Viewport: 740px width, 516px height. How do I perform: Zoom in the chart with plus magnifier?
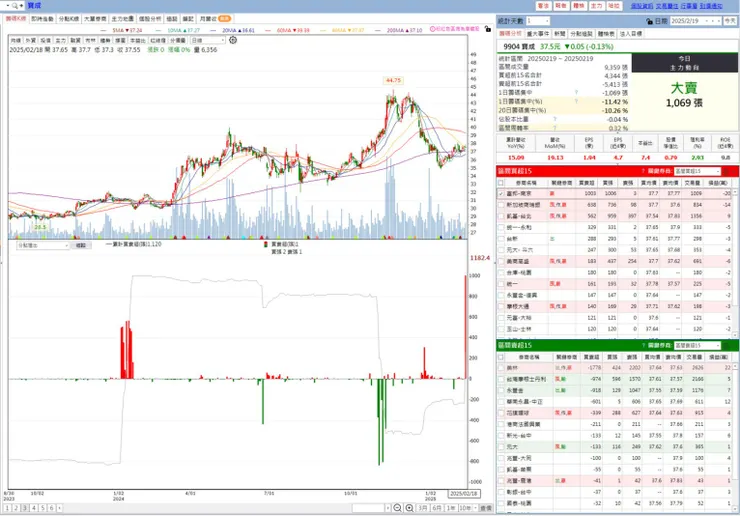pyautogui.click(x=409, y=508)
